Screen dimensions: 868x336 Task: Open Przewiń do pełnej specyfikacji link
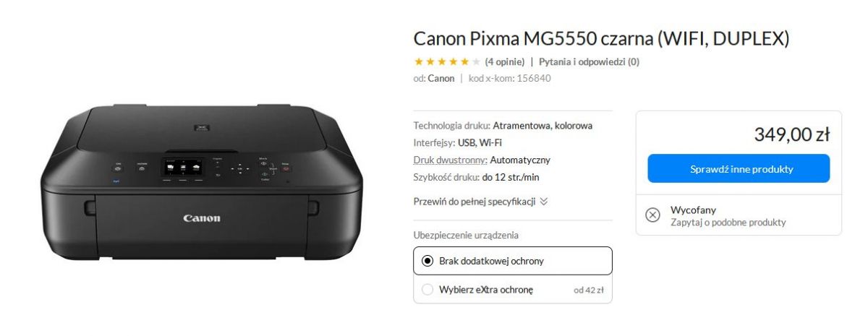(475, 202)
